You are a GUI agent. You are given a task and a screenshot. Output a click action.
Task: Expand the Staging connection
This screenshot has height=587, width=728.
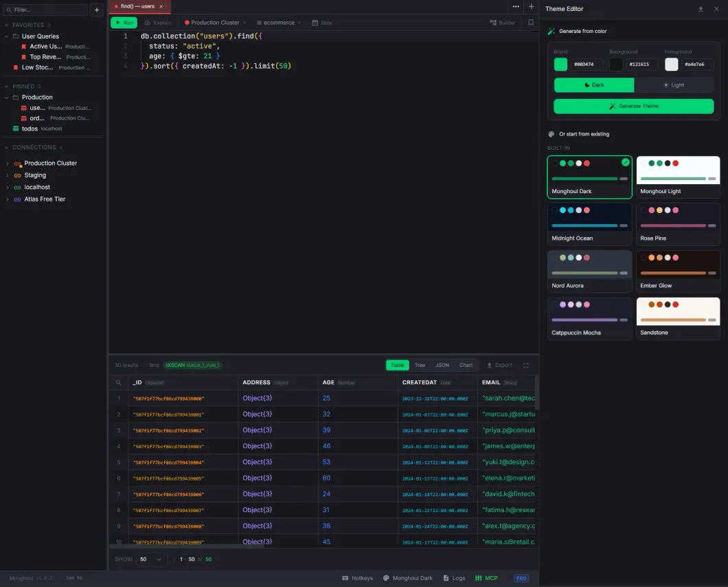[8, 175]
